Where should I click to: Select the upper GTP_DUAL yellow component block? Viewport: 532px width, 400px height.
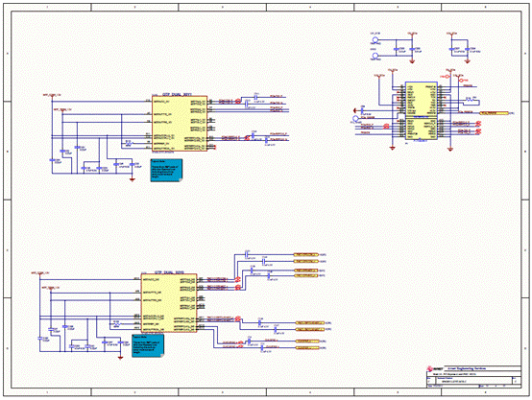tap(180, 124)
